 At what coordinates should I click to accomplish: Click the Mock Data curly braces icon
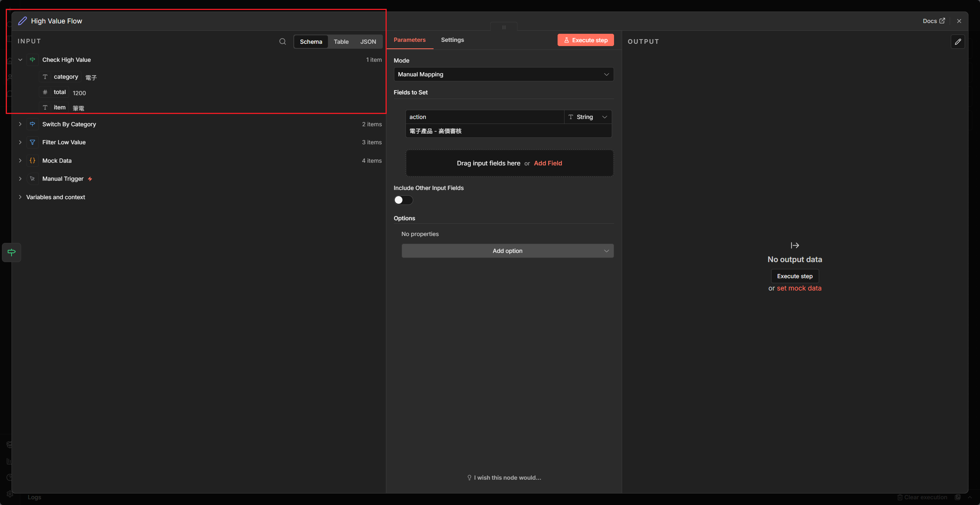tap(33, 161)
